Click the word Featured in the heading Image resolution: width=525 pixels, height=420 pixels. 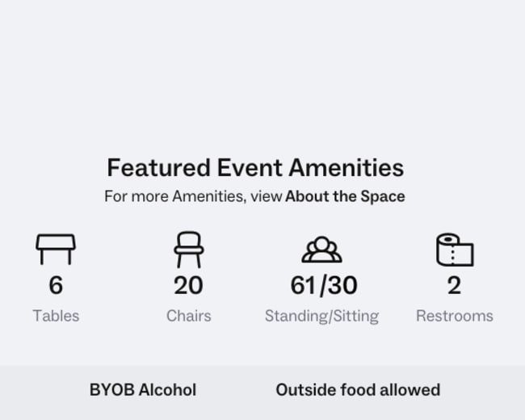click(158, 168)
